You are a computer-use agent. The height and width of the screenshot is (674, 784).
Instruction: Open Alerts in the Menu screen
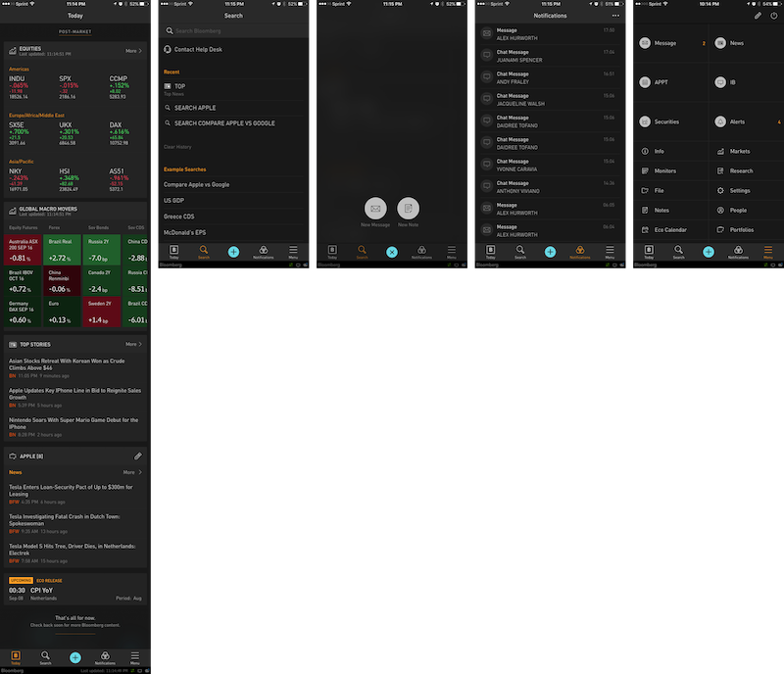point(746,121)
